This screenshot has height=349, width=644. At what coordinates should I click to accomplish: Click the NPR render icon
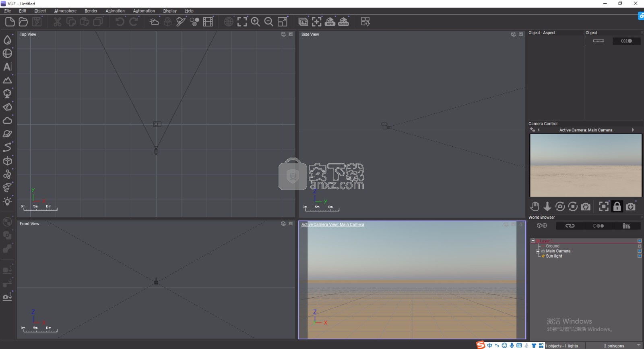pyautogui.click(x=330, y=22)
